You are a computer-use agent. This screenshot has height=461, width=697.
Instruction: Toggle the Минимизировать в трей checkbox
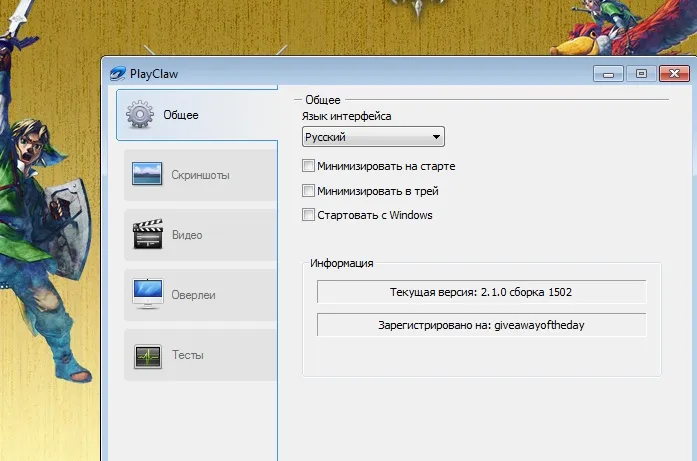pyautogui.click(x=309, y=190)
